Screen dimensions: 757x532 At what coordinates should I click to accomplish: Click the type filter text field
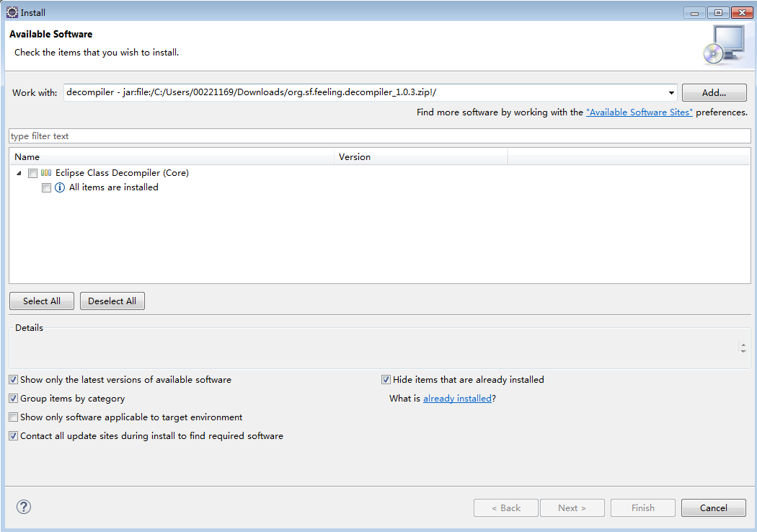click(379, 136)
